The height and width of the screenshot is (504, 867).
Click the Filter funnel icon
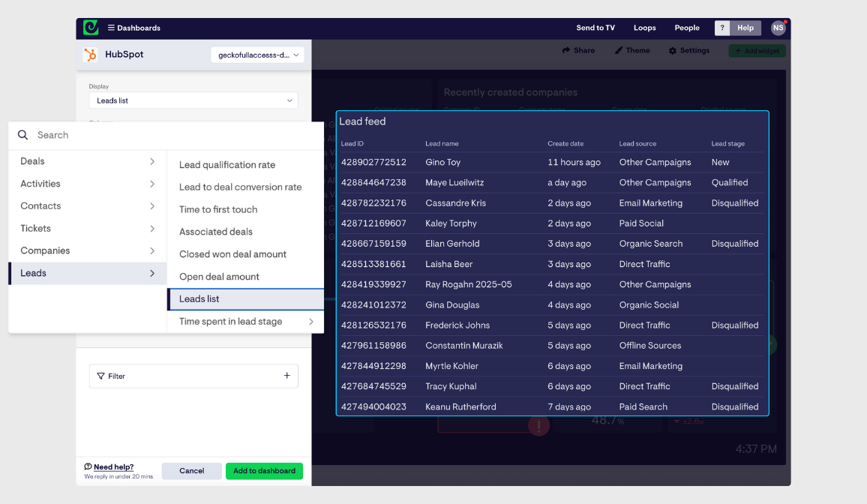pos(101,376)
